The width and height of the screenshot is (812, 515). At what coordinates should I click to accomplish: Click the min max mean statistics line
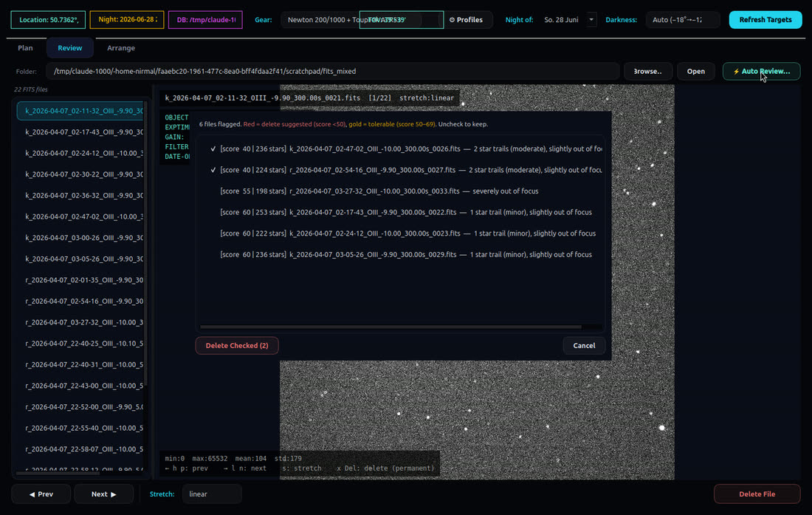(x=233, y=459)
